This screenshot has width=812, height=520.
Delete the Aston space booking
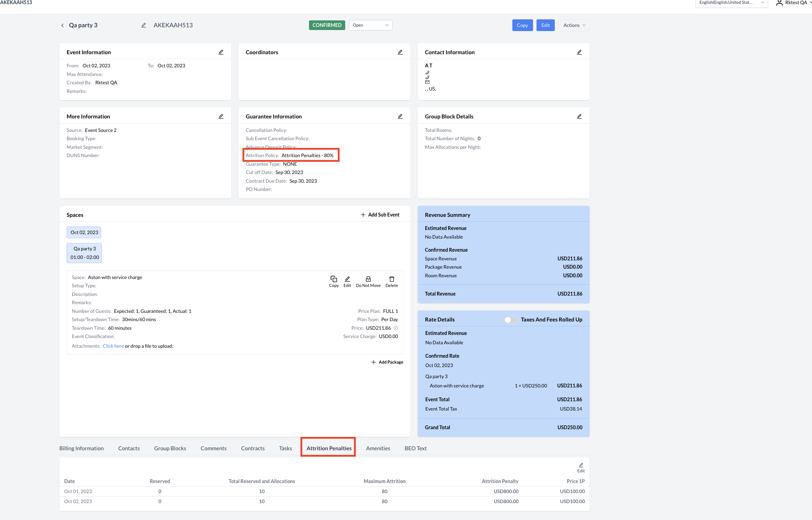(391, 279)
